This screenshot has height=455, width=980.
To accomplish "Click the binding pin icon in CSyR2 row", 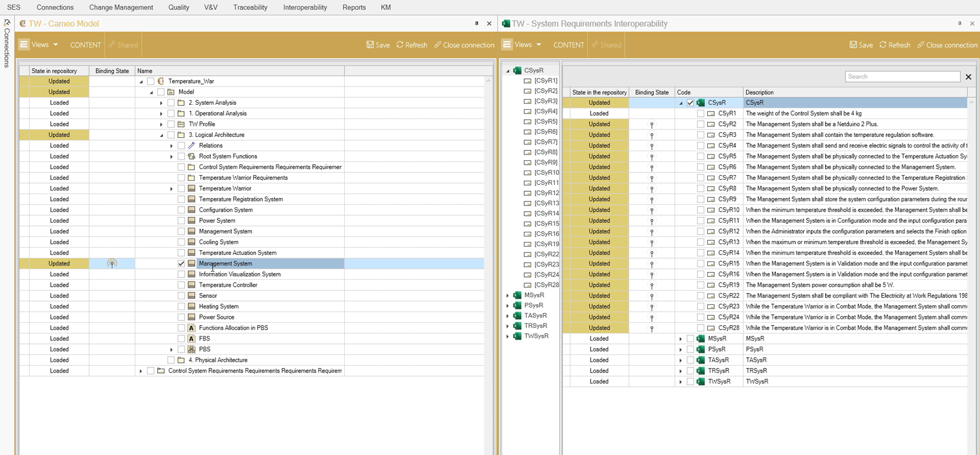I will pos(652,124).
